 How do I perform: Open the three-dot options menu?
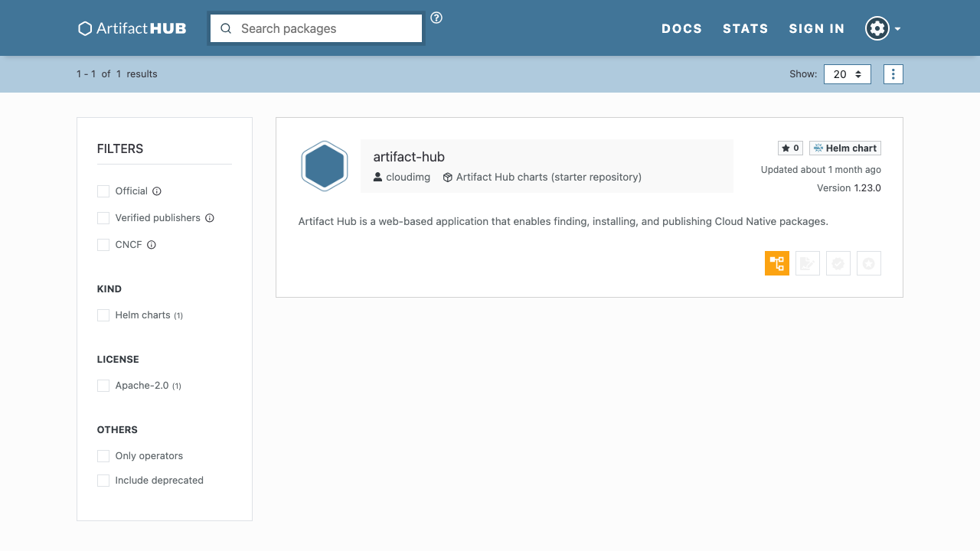click(893, 74)
